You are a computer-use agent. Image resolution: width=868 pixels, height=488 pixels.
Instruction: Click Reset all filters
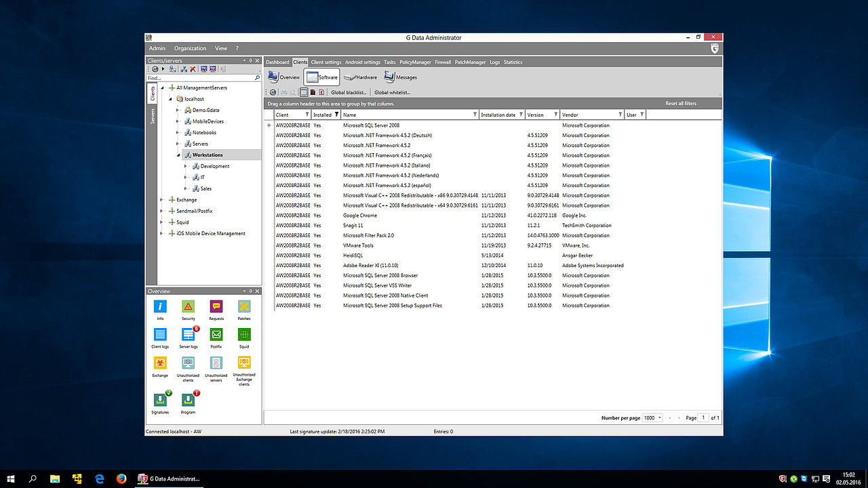680,104
